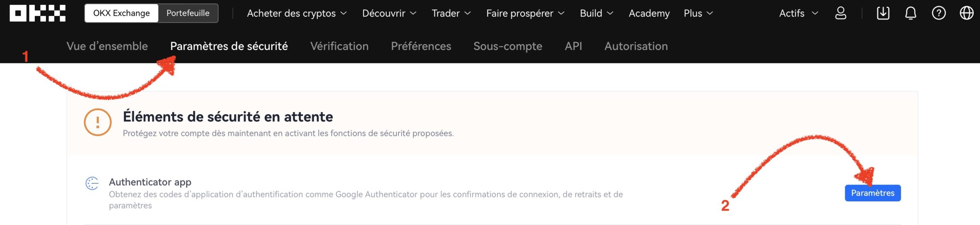Go to the API tab
The height and width of the screenshot is (225, 980).
[573, 46]
